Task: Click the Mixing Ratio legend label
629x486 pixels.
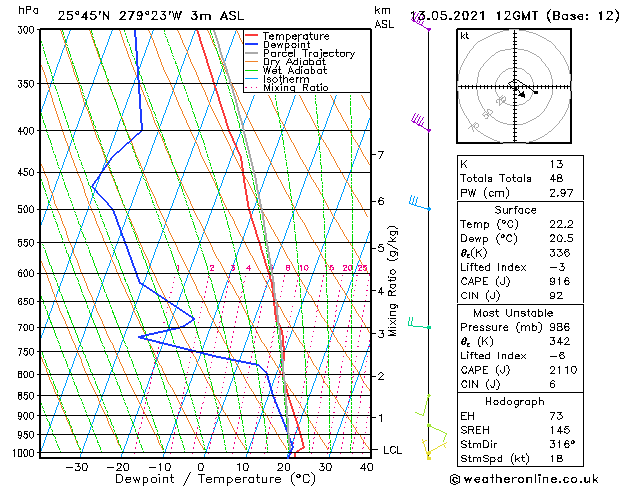Action: pyautogui.click(x=296, y=88)
